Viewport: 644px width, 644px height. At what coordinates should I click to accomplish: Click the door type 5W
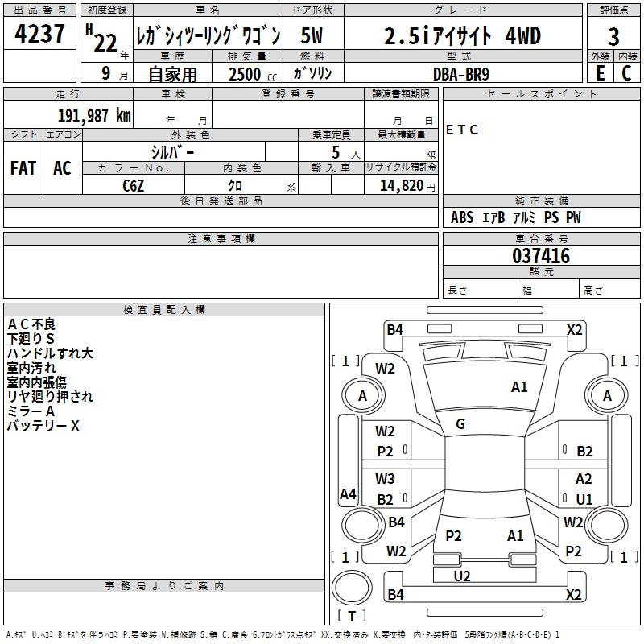pyautogui.click(x=312, y=35)
